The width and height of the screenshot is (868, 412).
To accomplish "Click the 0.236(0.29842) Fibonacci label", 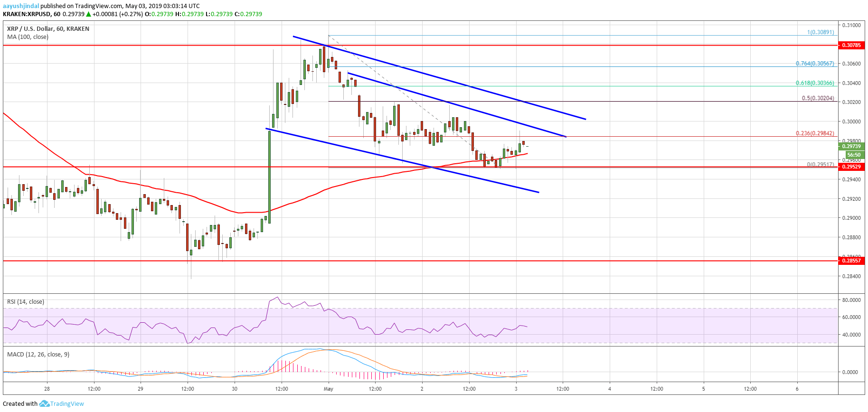I will pyautogui.click(x=815, y=133).
